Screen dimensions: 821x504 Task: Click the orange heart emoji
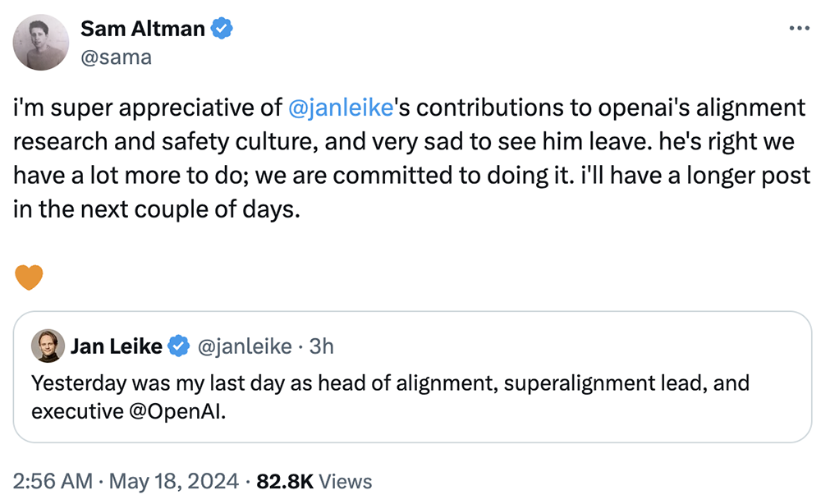pos(29,277)
